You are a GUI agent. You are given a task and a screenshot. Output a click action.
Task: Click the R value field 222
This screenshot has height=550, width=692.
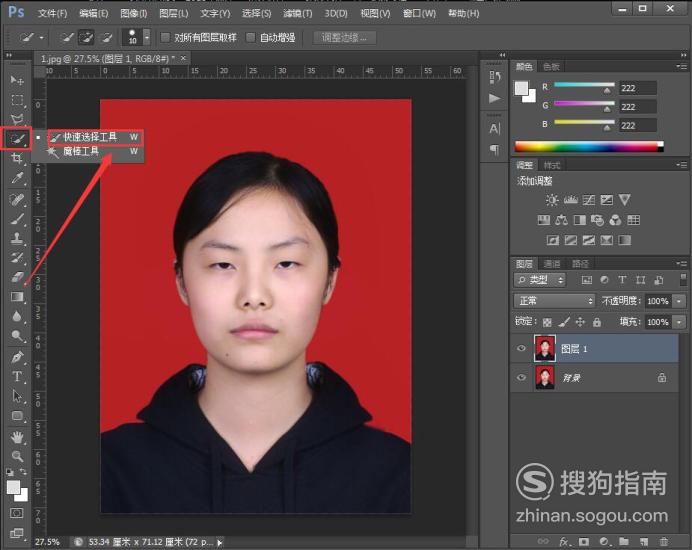click(638, 88)
